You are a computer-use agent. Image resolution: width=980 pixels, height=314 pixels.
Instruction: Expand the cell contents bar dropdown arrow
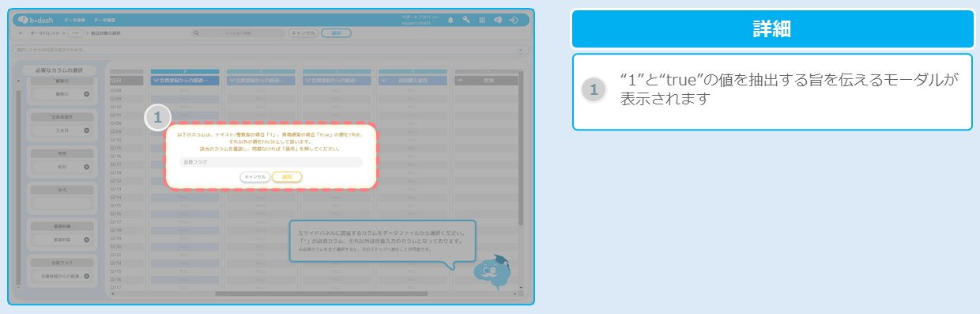pyautogui.click(x=521, y=50)
